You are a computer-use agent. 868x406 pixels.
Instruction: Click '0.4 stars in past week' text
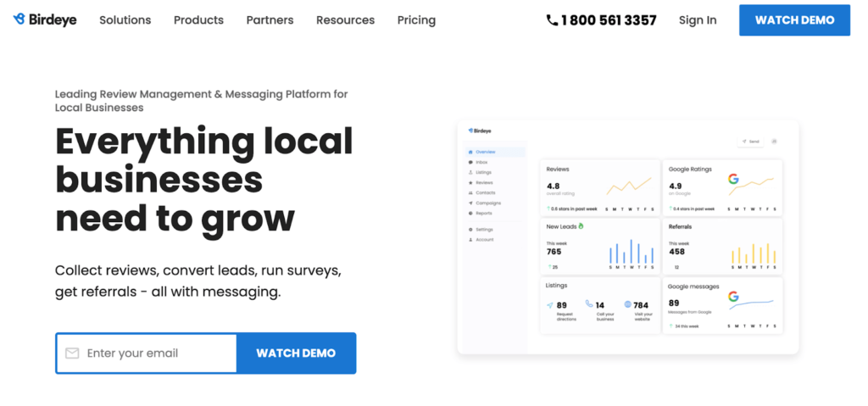click(x=693, y=209)
